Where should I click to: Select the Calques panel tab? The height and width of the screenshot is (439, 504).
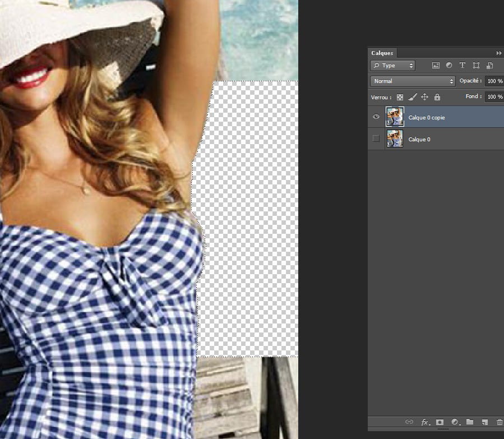coord(382,53)
